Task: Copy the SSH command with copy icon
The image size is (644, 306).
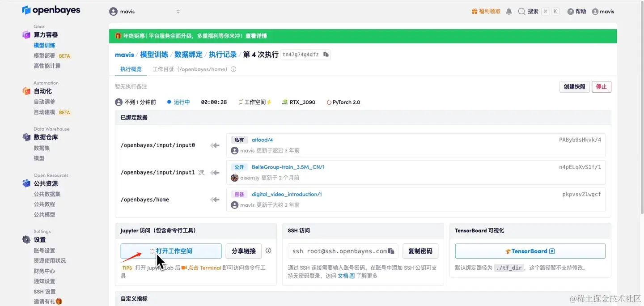Action: [x=391, y=251]
